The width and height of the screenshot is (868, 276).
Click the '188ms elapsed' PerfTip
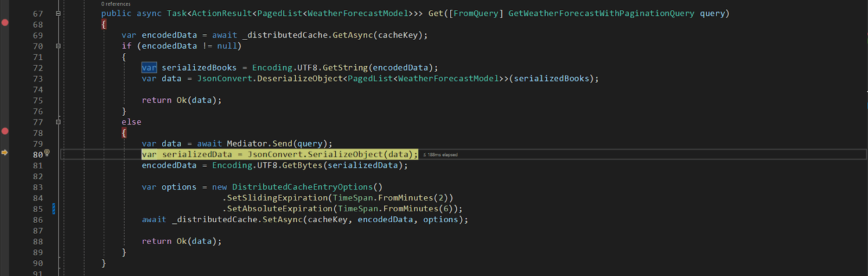point(441,155)
